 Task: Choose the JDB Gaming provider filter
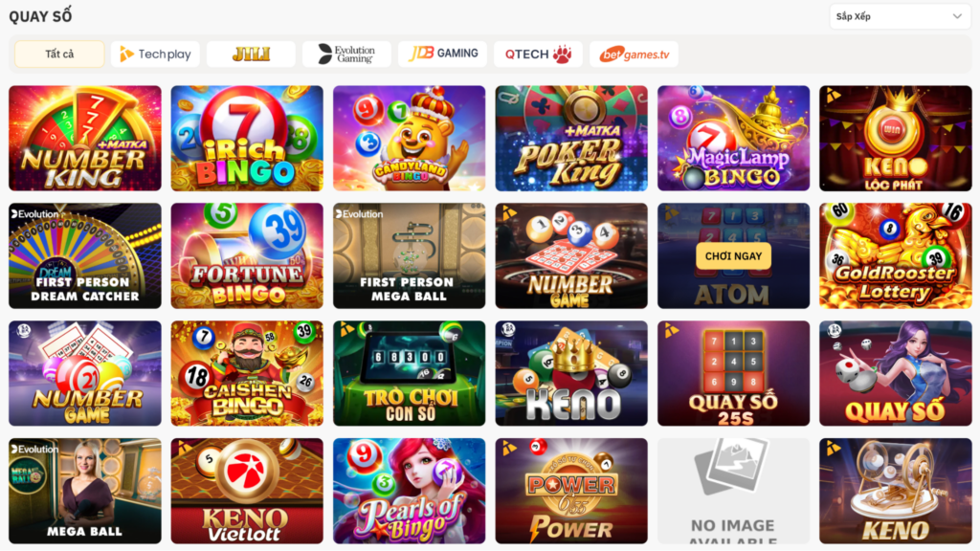(442, 54)
